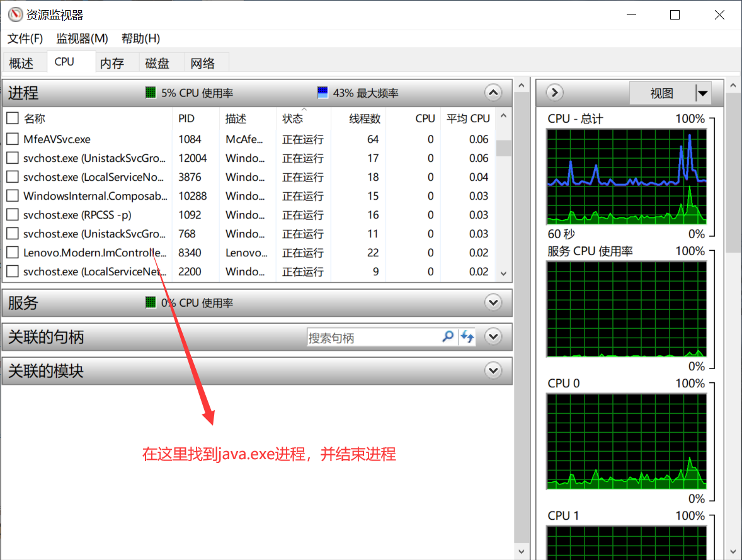The height and width of the screenshot is (560, 742).
Task: Check the MfeAVSvc.exe process checkbox
Action: click(x=13, y=139)
